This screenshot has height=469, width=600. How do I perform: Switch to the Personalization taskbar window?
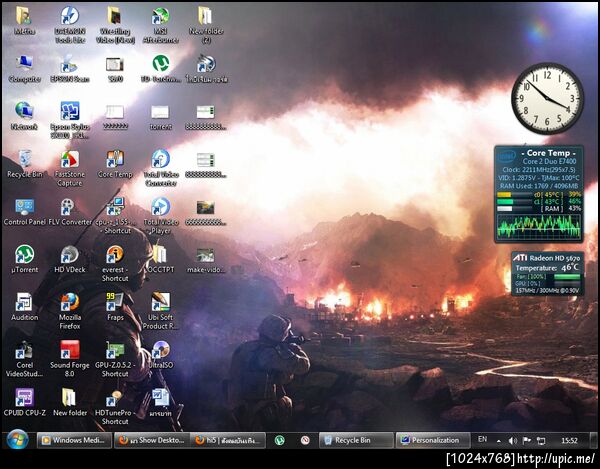click(433, 440)
